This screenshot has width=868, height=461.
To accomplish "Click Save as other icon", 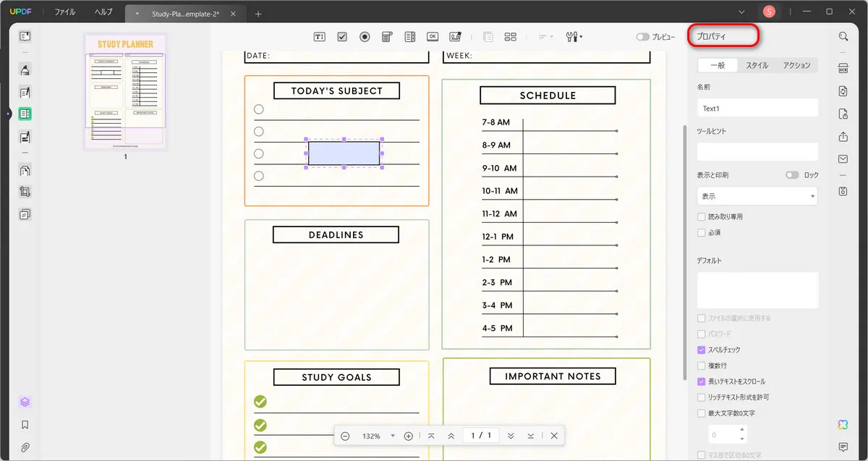I will click(x=843, y=192).
